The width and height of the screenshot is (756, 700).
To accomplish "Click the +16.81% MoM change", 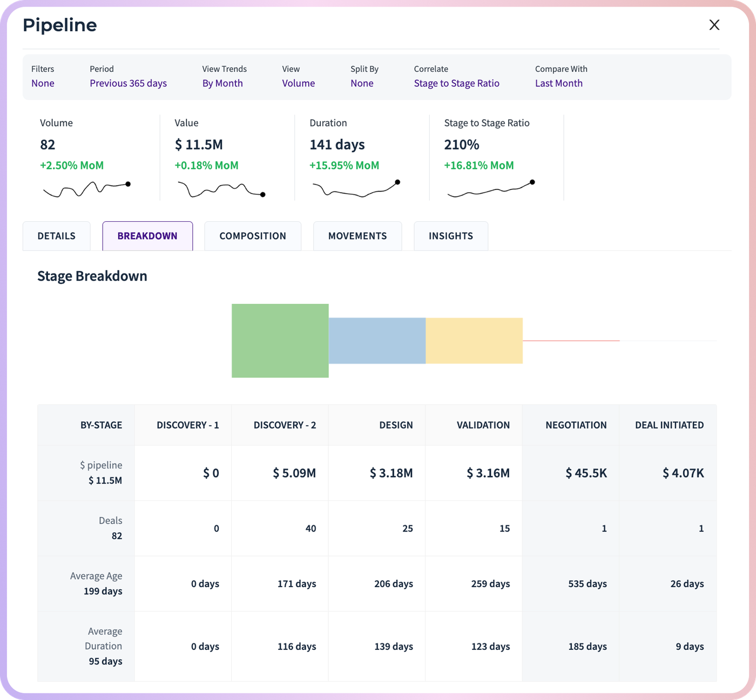I will (x=478, y=165).
